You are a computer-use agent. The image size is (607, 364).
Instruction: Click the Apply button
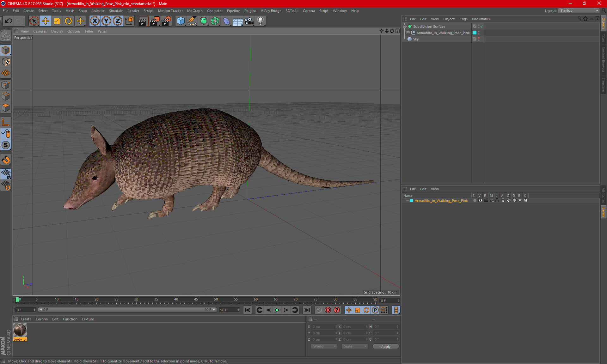pos(386,347)
